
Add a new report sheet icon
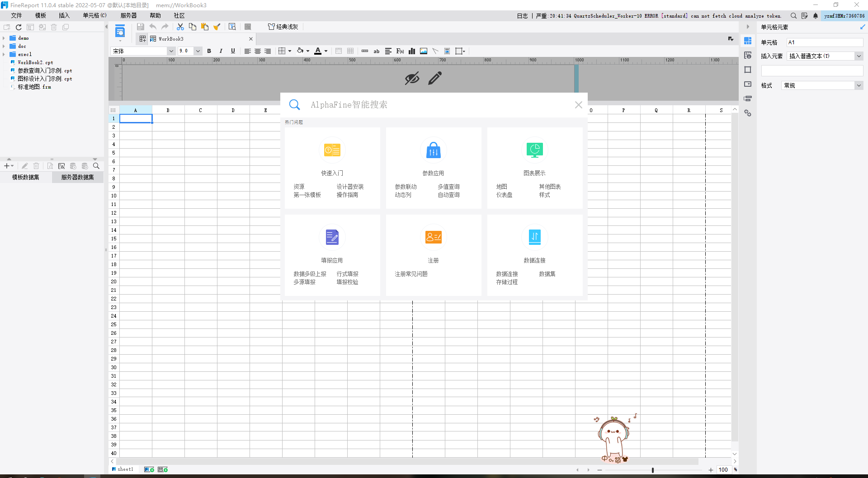[149, 470]
